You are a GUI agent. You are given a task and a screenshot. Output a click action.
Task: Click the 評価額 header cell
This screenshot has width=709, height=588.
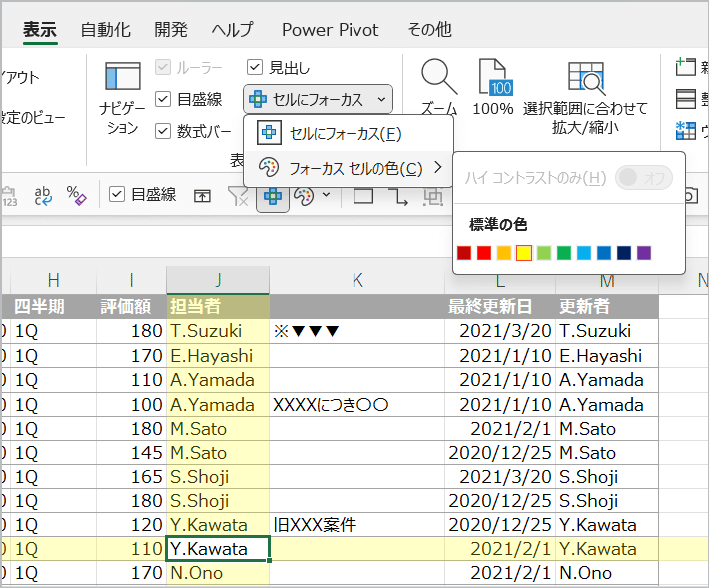[x=131, y=306]
